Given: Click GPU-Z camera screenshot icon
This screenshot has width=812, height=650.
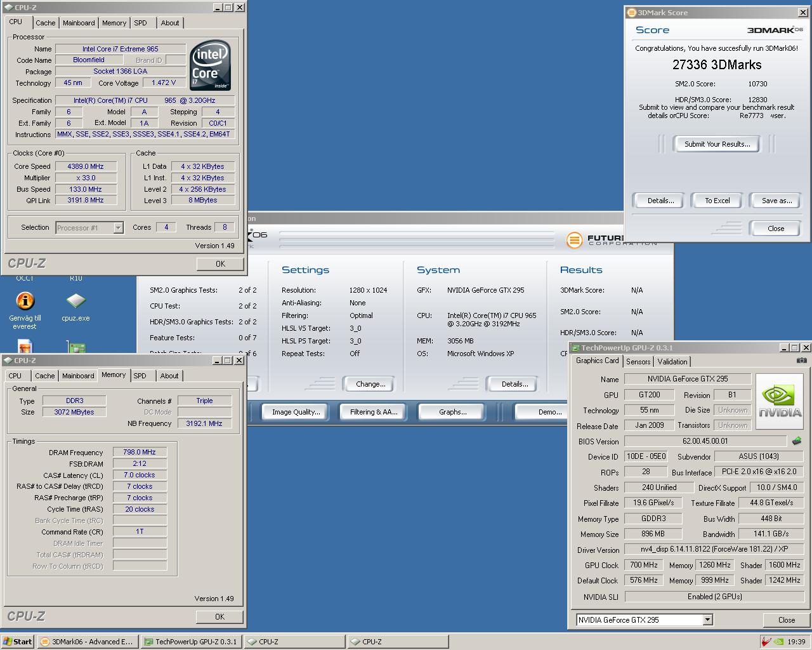Looking at the screenshot, I should point(802,361).
